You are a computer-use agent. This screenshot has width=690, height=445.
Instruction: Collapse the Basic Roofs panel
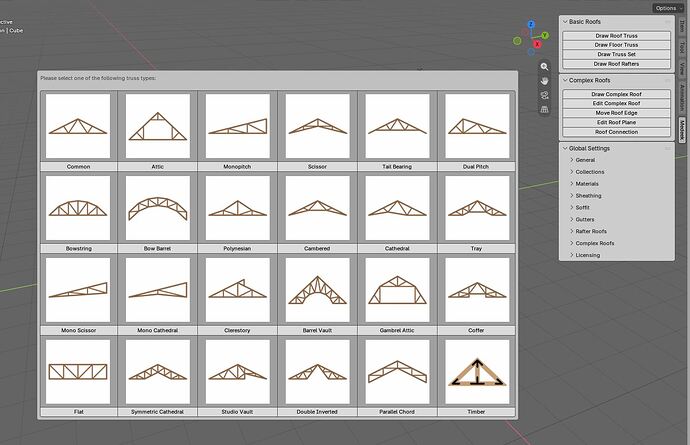coord(565,22)
